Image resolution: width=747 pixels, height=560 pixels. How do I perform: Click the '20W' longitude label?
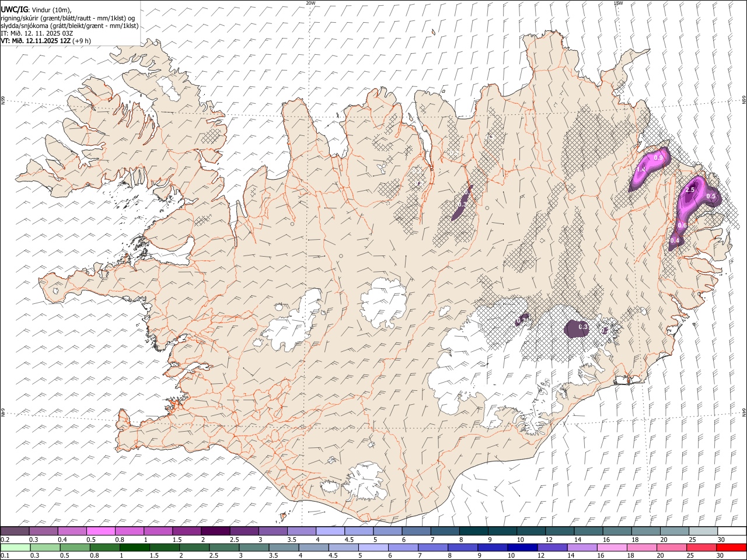click(x=310, y=3)
